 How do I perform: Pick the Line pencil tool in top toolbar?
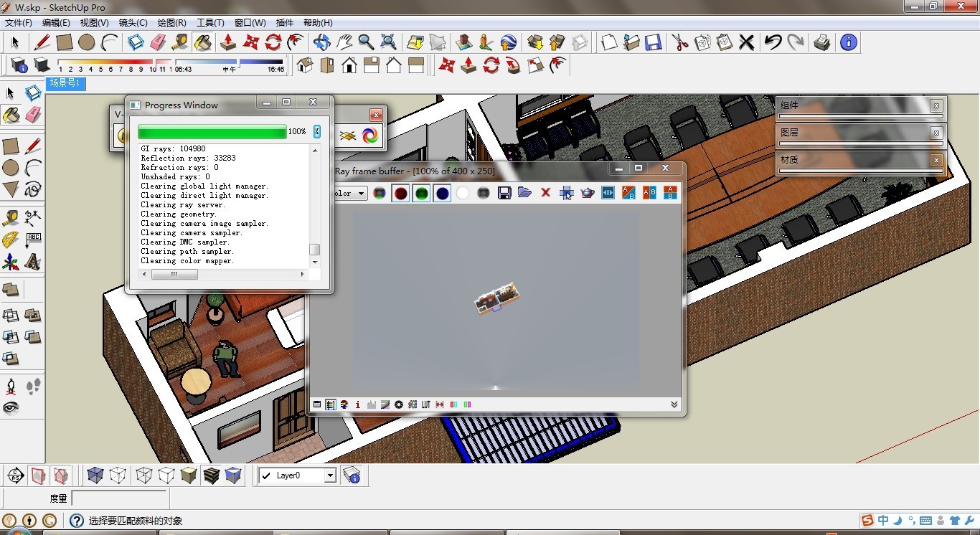coord(42,42)
